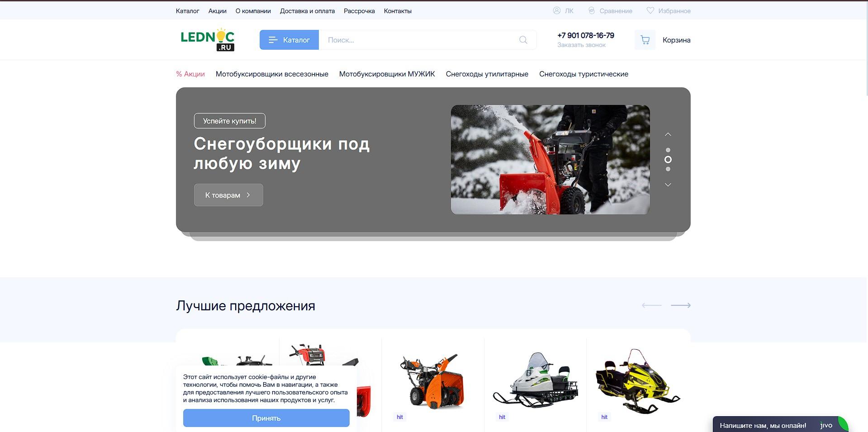868x432 pixels.
Task: Open the Доставка и оплата menu item
Action: [307, 10]
